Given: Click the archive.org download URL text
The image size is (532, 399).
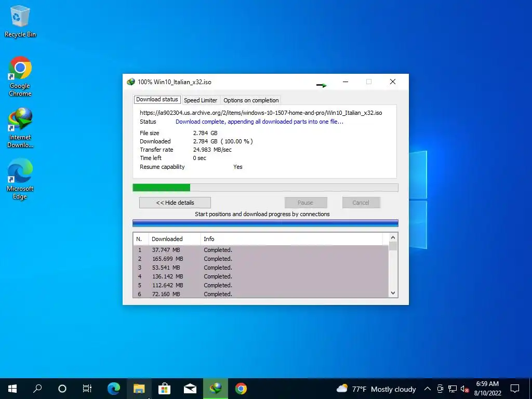Looking at the screenshot, I should coord(261,113).
